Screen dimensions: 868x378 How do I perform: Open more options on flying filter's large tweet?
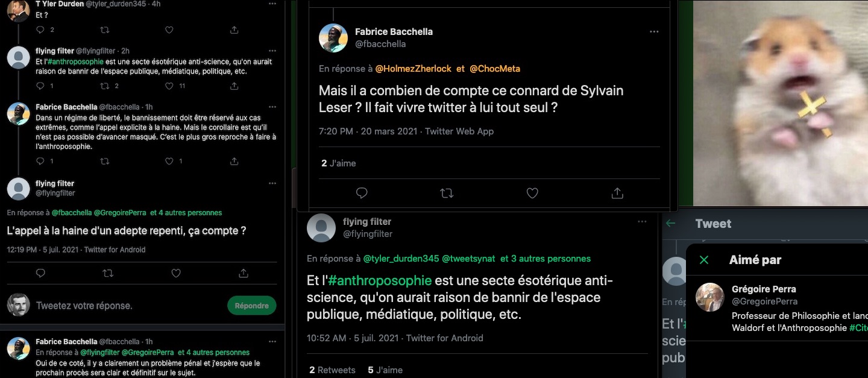(x=642, y=222)
